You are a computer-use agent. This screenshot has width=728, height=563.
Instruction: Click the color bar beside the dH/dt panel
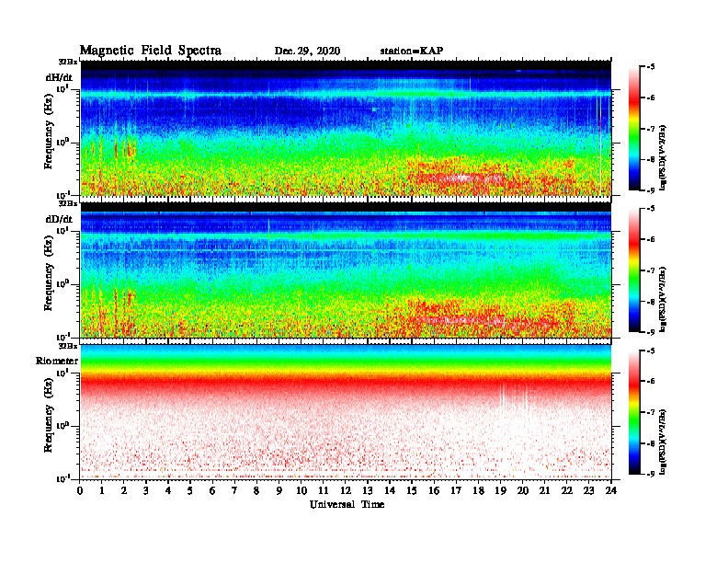(x=634, y=128)
